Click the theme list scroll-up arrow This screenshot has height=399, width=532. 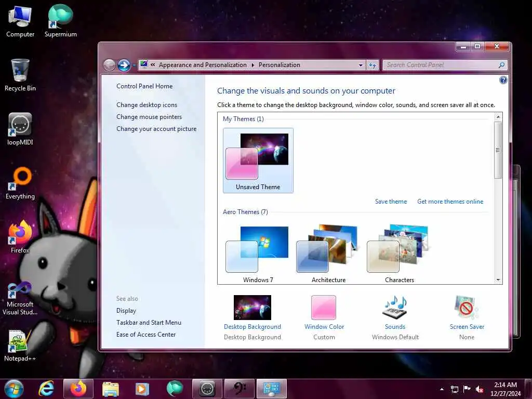coord(498,117)
